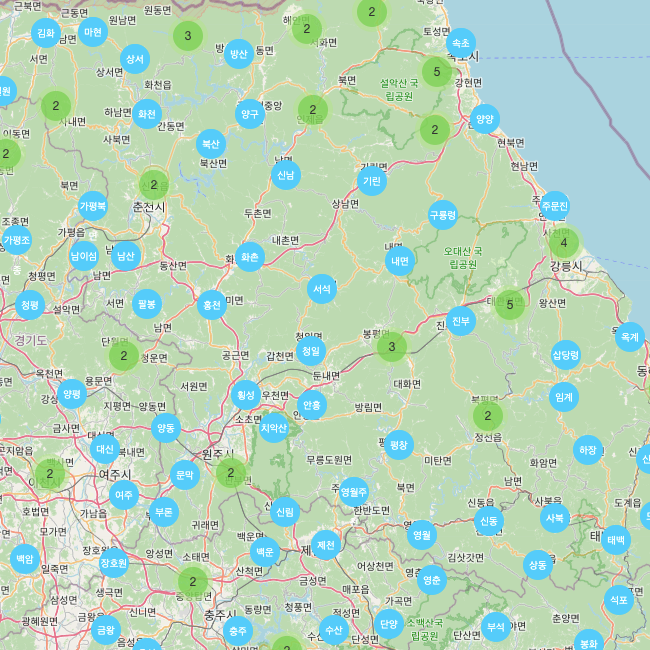Select the 단양 marker
650x650 pixels.
click(x=388, y=624)
